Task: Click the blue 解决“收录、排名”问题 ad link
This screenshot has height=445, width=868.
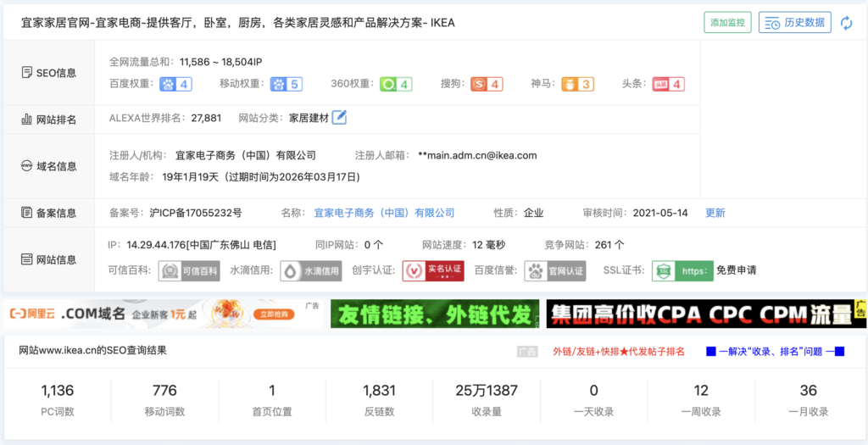Action: [776, 351]
